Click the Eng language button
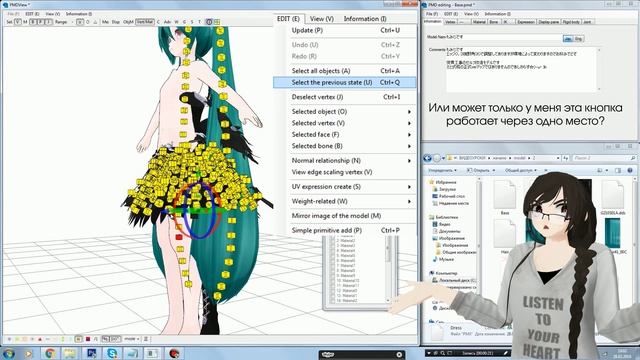The height and width of the screenshot is (360, 640). [x=579, y=39]
